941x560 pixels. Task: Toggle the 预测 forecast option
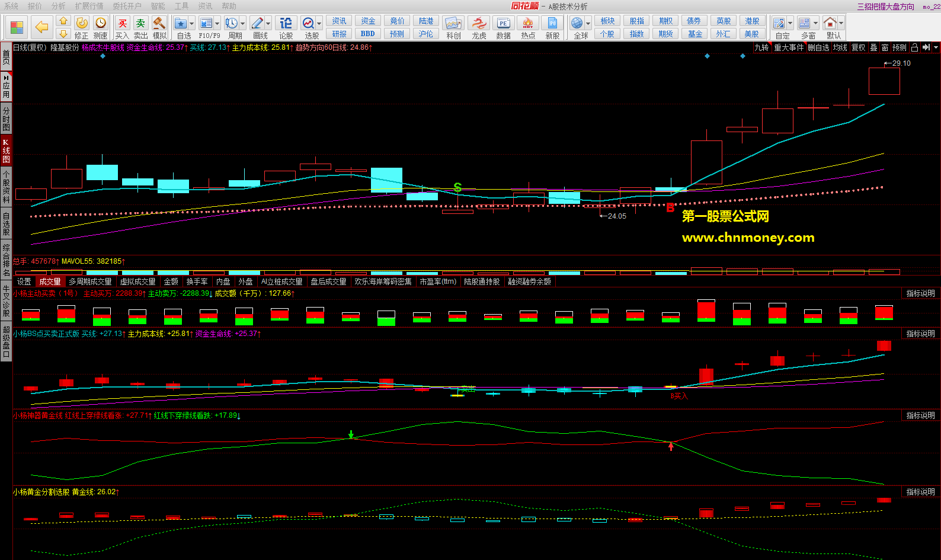[900, 47]
